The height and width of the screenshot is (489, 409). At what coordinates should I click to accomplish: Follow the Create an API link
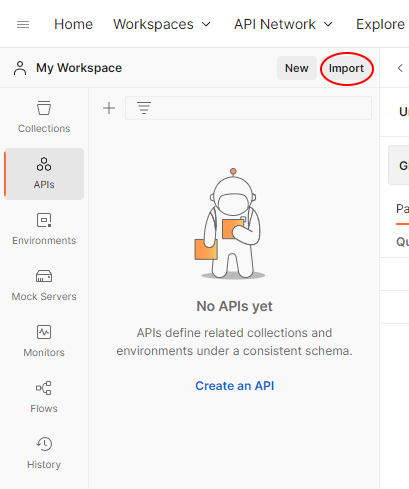235,386
